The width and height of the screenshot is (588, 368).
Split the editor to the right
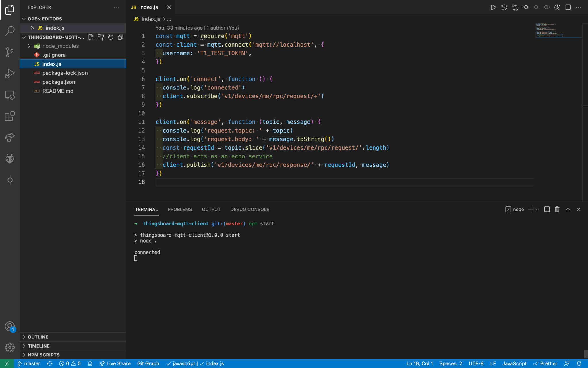click(x=568, y=7)
